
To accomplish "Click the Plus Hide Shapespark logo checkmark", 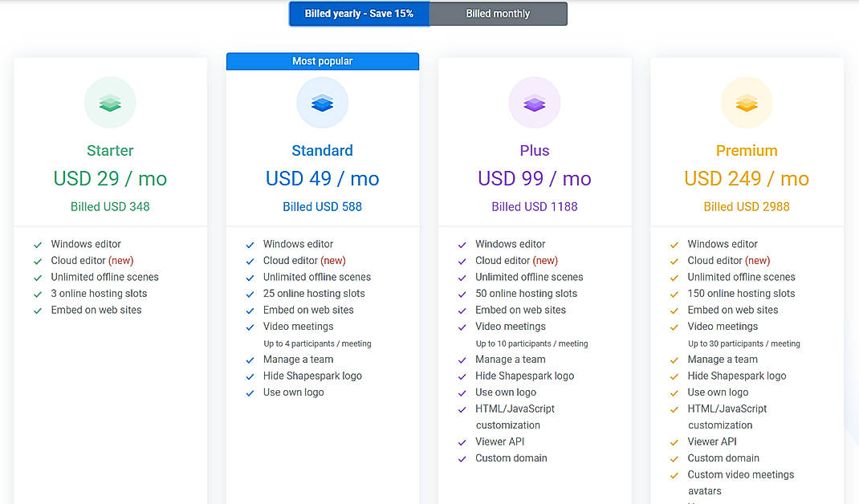I will (462, 376).
